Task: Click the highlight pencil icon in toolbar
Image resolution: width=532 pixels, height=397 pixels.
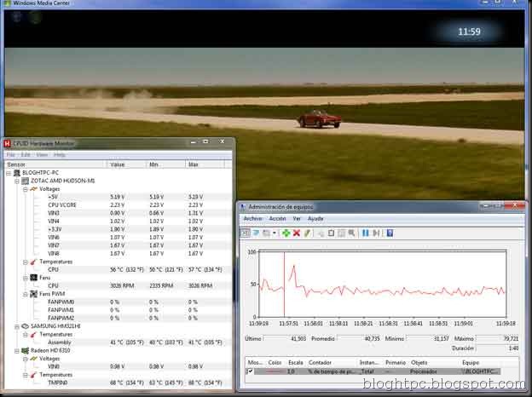Action: click(306, 232)
